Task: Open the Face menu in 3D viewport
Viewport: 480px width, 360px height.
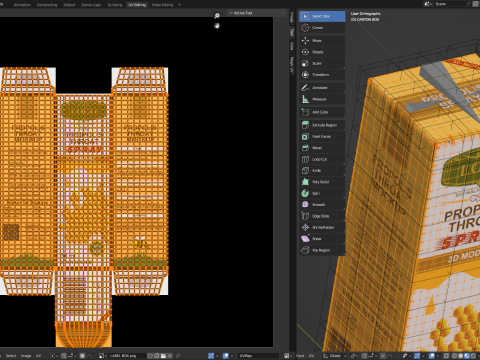Action: [300, 356]
